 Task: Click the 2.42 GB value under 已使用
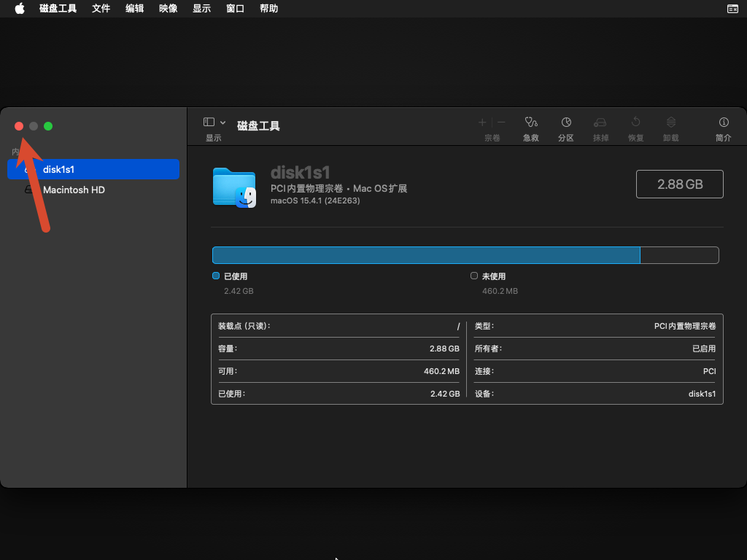click(239, 291)
